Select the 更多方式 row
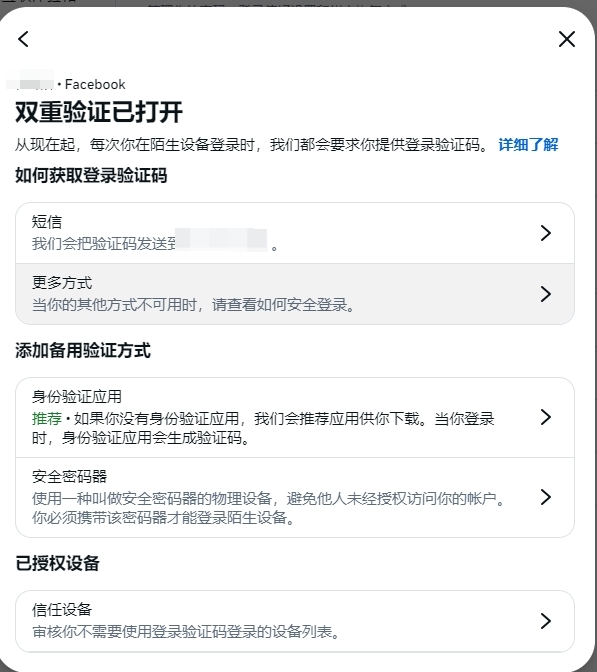The width and height of the screenshot is (597, 672). 295,294
